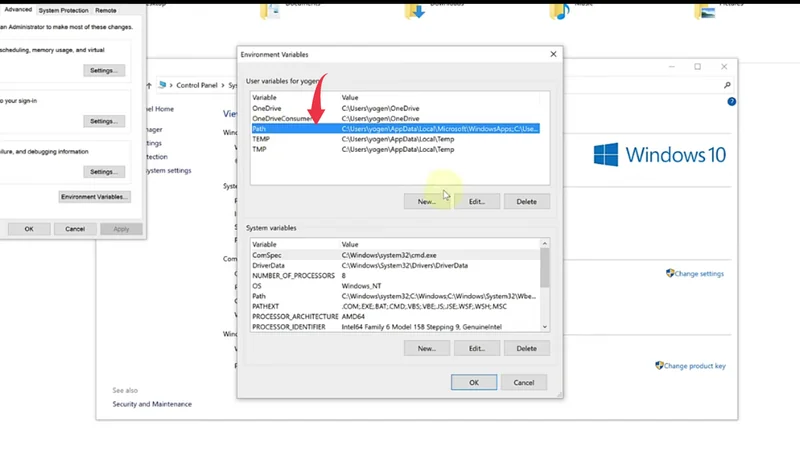The width and height of the screenshot is (800, 450).
Task: Open the Pictures folder icon
Action: click(705, 11)
